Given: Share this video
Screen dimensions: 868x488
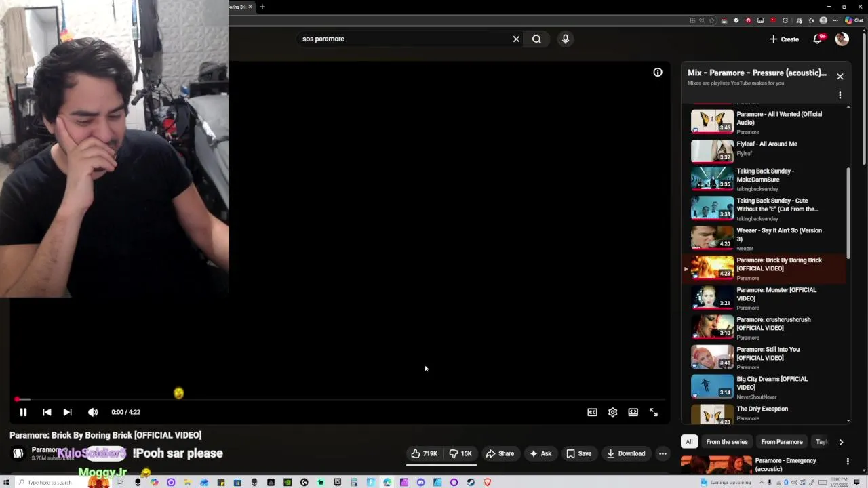Looking at the screenshot, I should [x=500, y=454].
